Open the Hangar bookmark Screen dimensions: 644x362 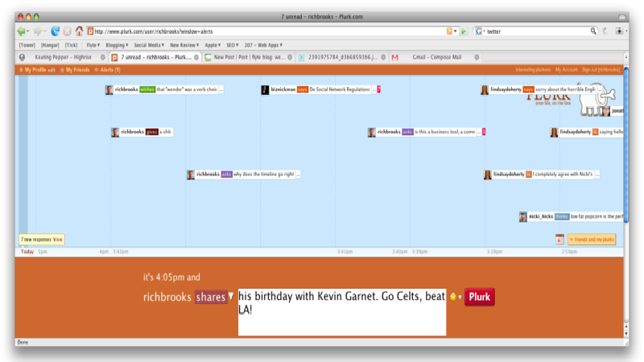50,45
